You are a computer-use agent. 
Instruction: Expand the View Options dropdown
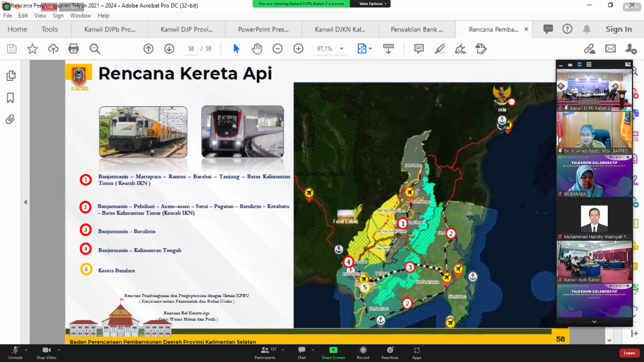click(373, 4)
